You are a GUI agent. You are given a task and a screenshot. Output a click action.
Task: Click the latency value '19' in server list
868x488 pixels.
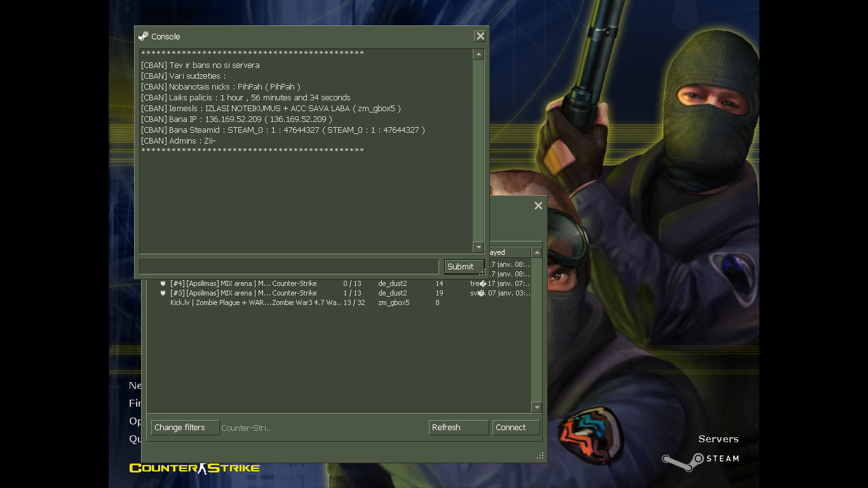point(439,293)
